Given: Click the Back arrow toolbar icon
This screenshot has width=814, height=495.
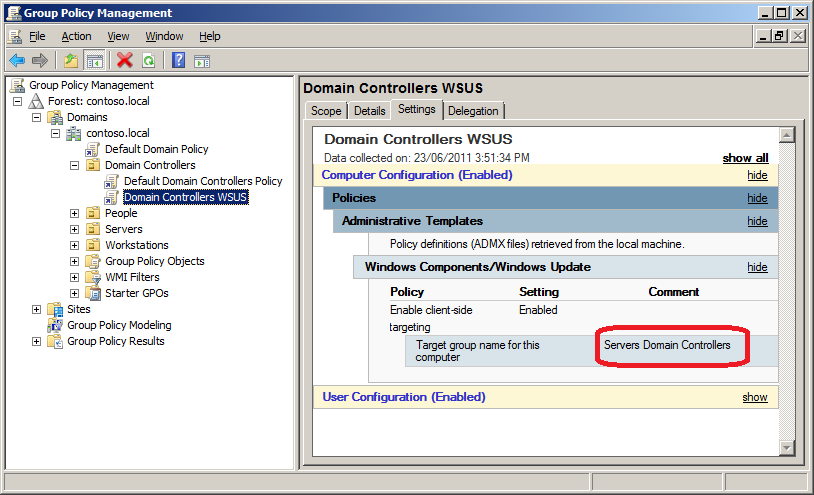Looking at the screenshot, I should pyautogui.click(x=17, y=60).
